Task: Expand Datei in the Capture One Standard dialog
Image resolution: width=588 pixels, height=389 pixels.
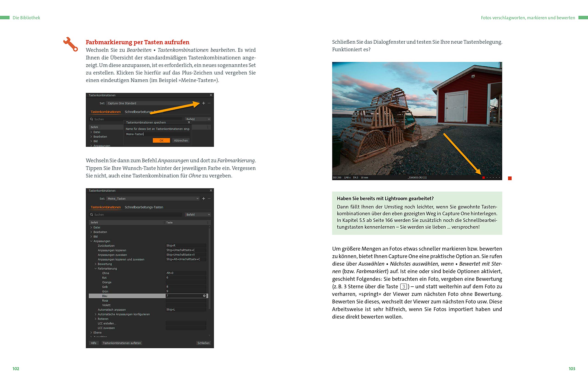Action: 91,132
